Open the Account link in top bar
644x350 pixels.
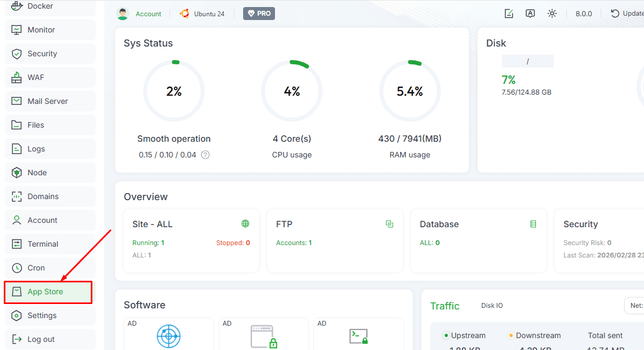pos(148,14)
